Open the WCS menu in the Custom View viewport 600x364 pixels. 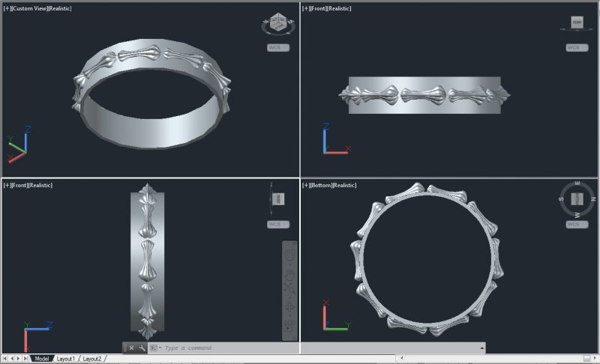coord(278,47)
